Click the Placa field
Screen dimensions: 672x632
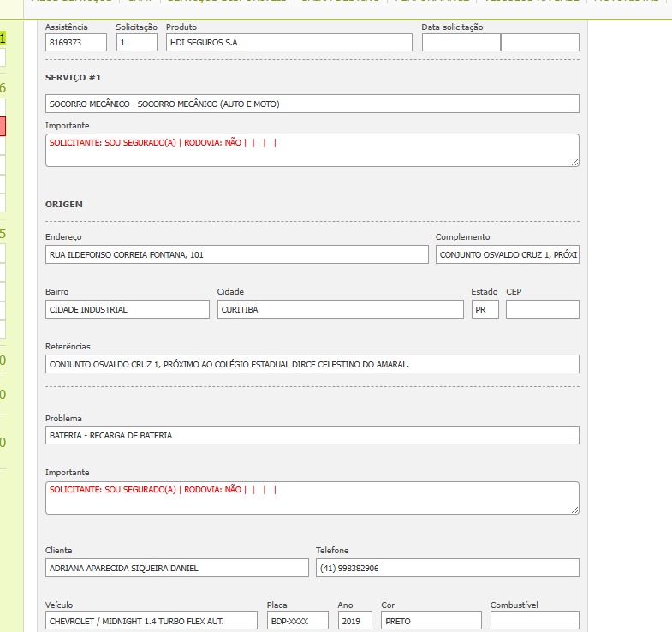pos(297,621)
